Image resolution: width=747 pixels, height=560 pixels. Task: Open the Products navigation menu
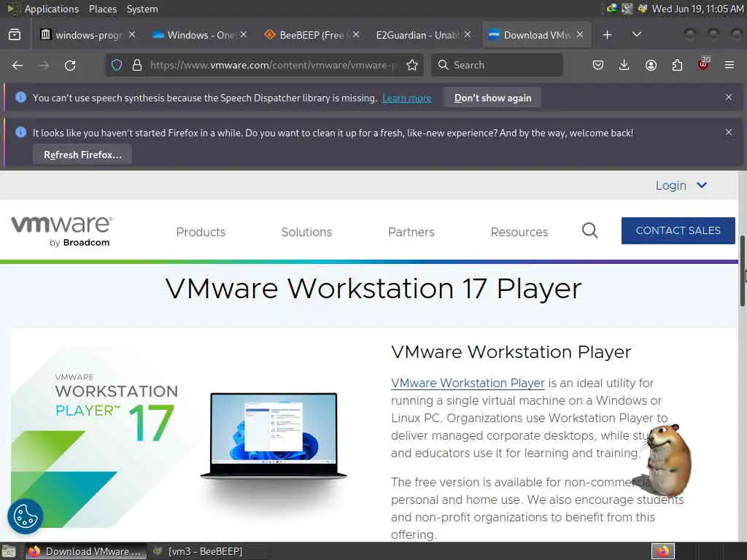click(201, 232)
